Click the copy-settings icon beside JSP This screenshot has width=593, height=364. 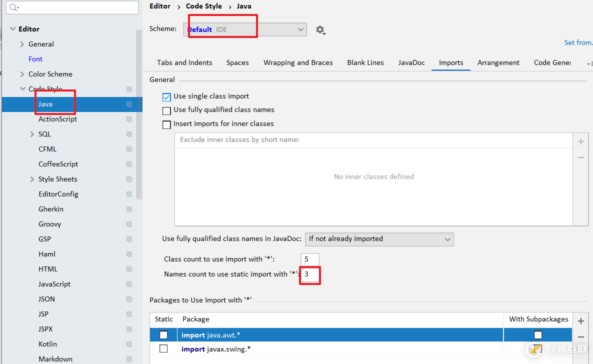tap(129, 314)
